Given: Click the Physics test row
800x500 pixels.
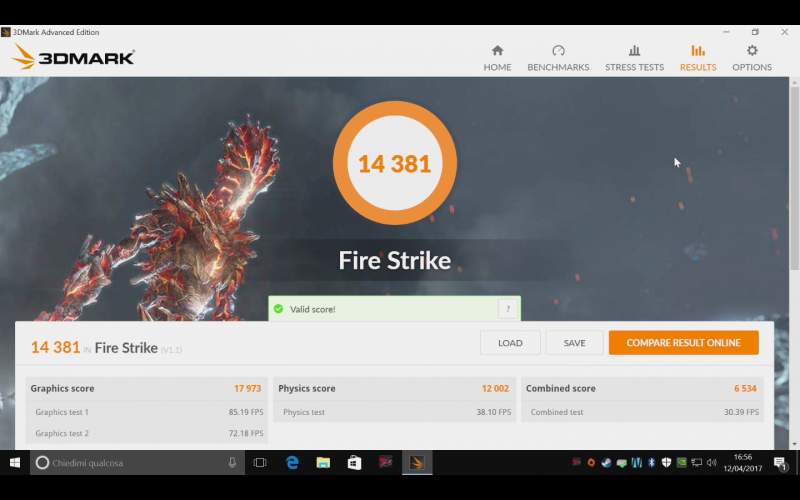Looking at the screenshot, I should 394,412.
